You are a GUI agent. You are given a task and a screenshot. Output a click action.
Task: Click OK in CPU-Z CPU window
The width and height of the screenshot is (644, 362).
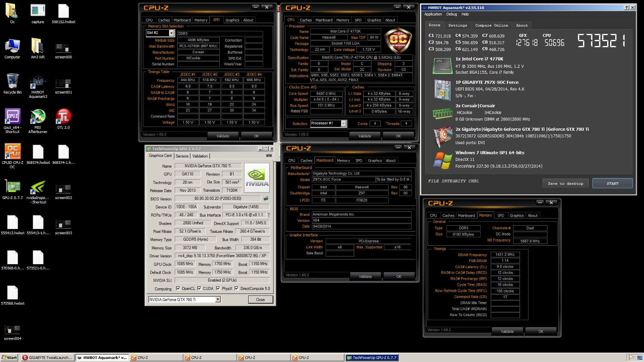click(398, 136)
